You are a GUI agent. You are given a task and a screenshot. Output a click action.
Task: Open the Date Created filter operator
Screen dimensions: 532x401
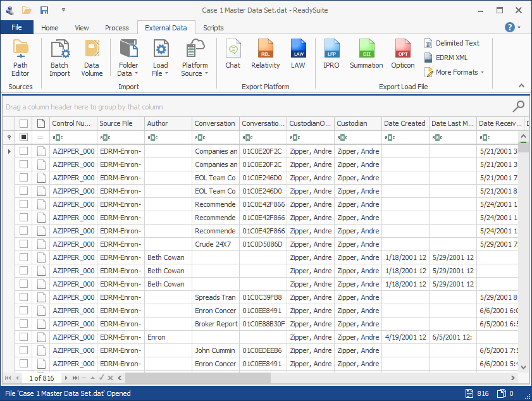pos(390,137)
